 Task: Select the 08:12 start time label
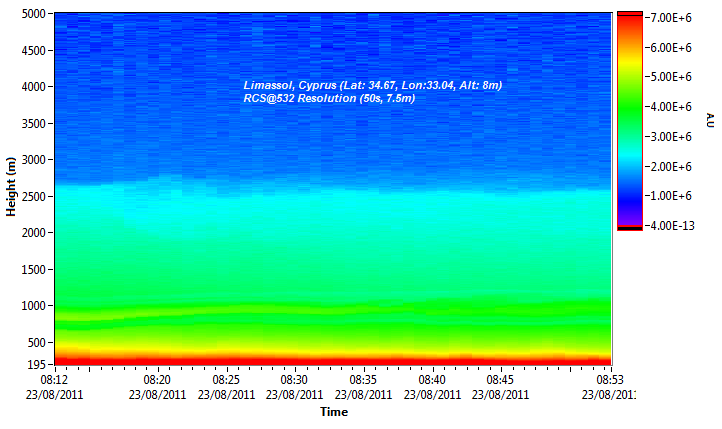pyautogui.click(x=54, y=381)
